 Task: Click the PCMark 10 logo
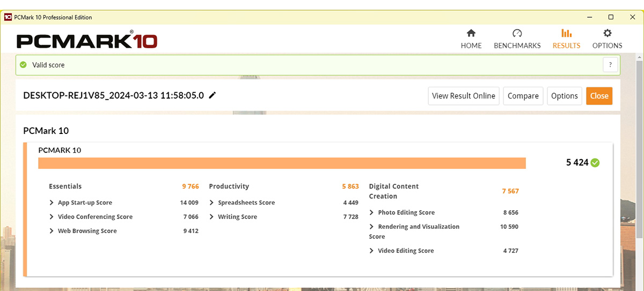(87, 41)
